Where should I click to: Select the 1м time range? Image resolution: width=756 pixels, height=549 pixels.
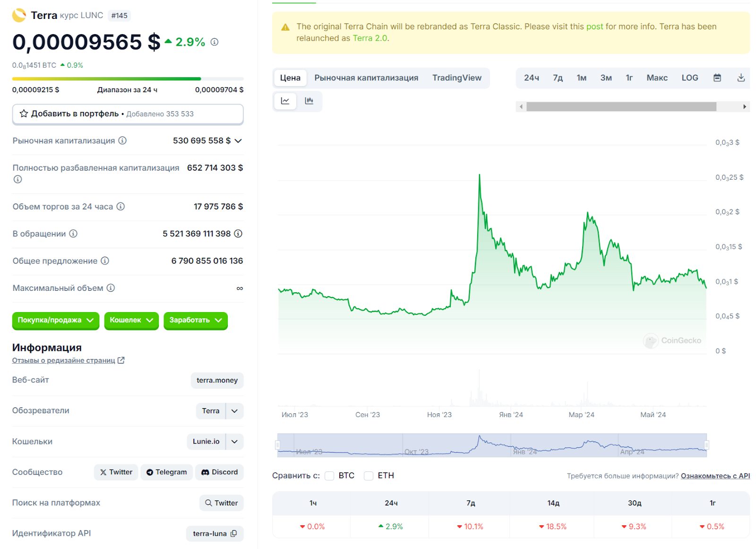582,78
